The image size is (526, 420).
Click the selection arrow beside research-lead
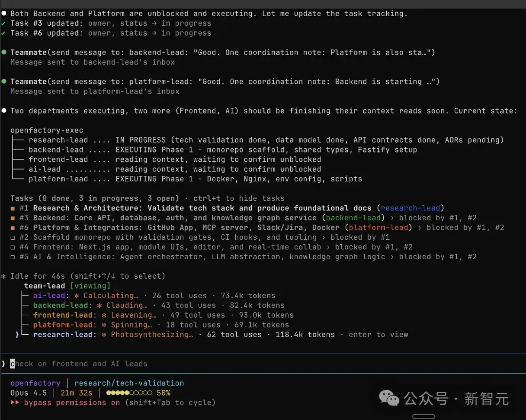(x=17, y=334)
